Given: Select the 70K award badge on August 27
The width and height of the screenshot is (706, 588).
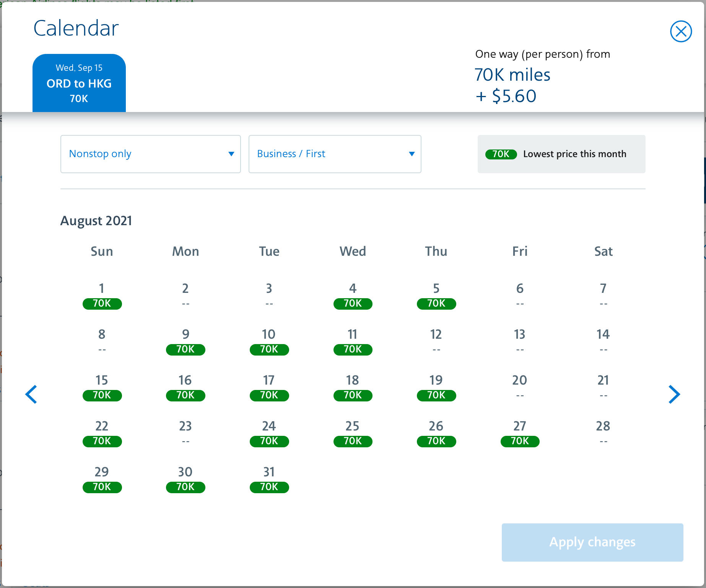Looking at the screenshot, I should [519, 441].
